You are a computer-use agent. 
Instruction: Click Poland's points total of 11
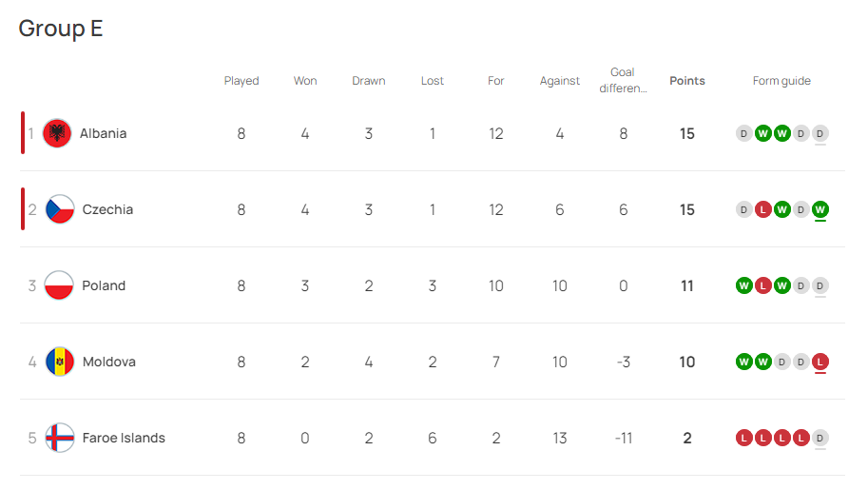[x=687, y=286]
